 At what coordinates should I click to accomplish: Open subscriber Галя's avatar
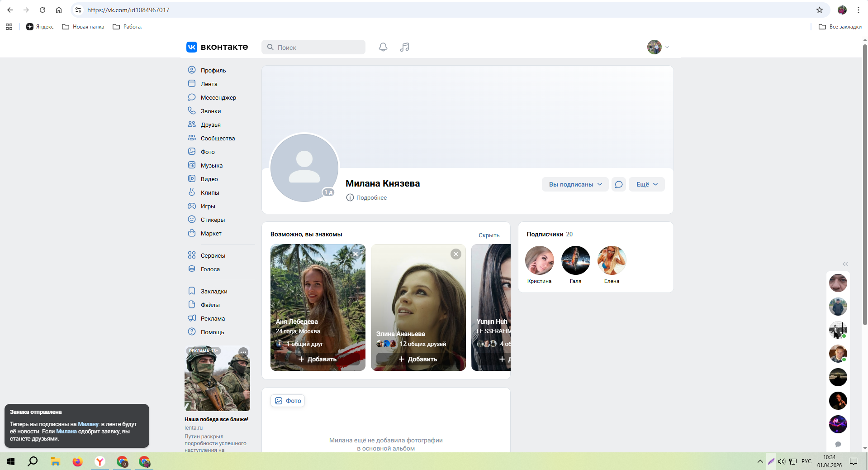tap(576, 260)
